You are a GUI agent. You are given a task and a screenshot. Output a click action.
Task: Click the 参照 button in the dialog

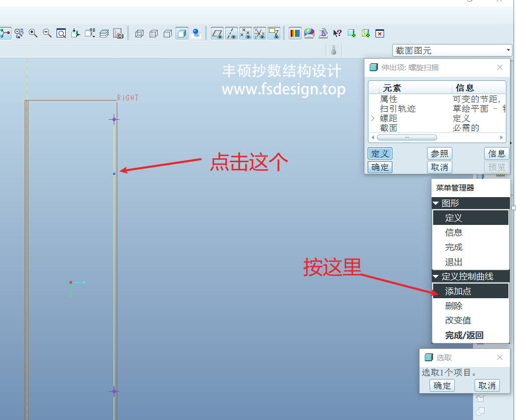coord(439,154)
